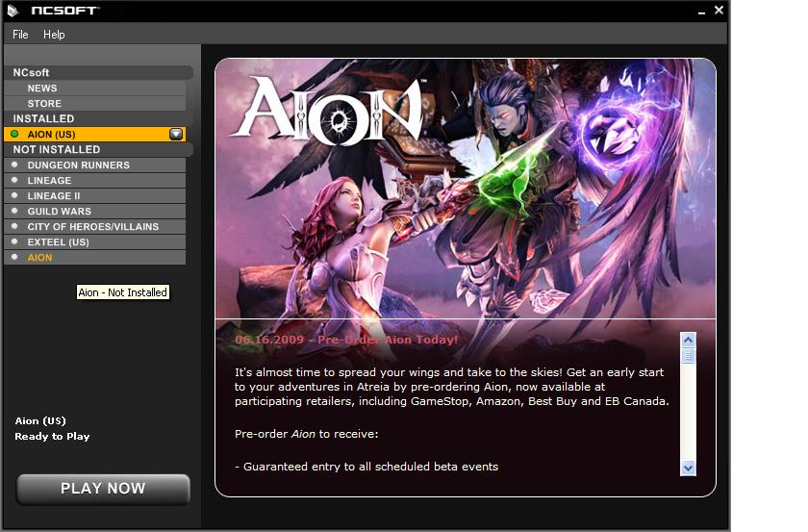Click white bullet icon next to Dungeon Runners
Image resolution: width=808 pixels, height=532 pixels.
pos(14,165)
